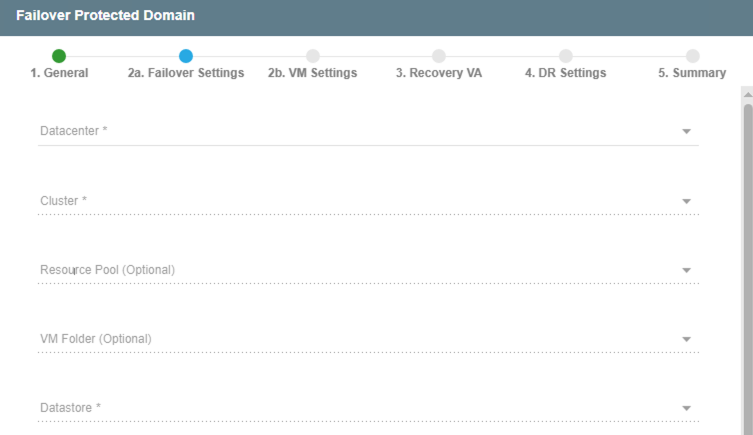Click the DR Settings step circle

pos(566,56)
